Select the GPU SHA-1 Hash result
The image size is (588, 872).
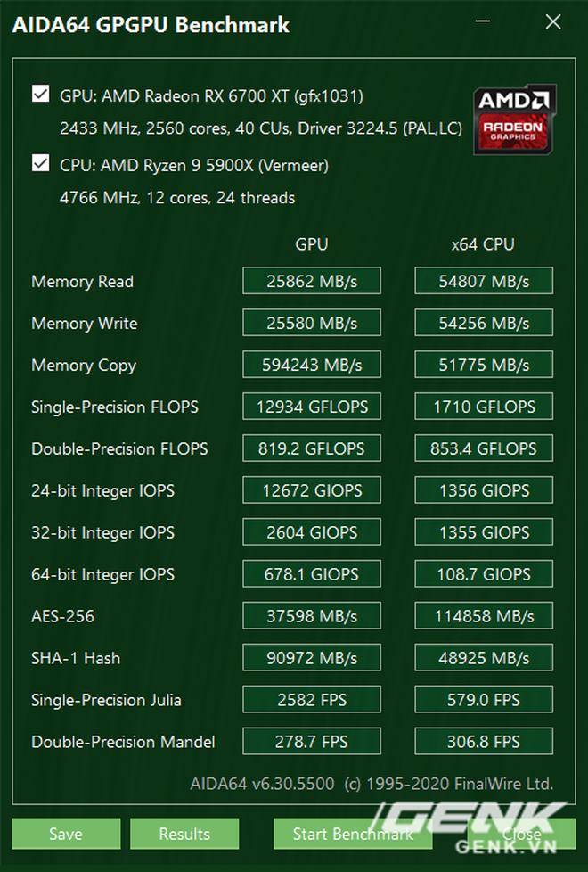312,658
